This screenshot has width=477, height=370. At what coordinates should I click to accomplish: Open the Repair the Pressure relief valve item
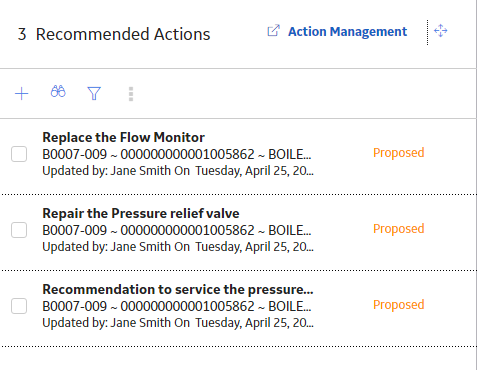click(x=141, y=213)
